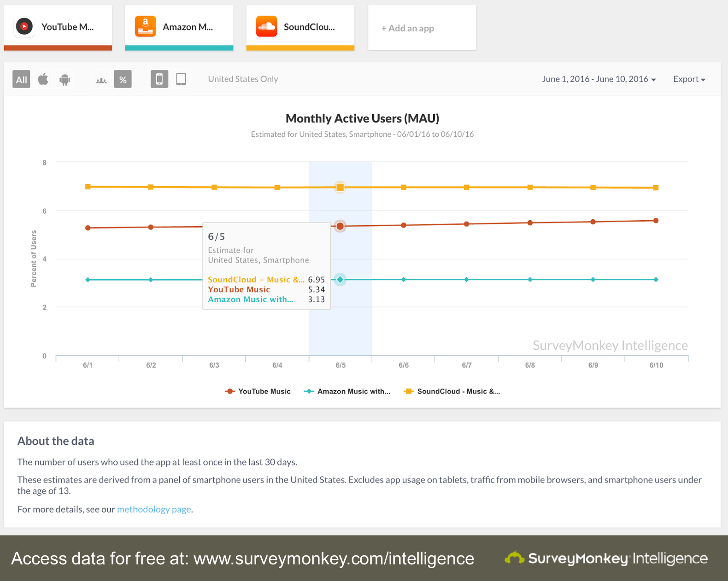The height and width of the screenshot is (581, 728).
Task: Select the SoundCloud app tab
Action: tap(300, 28)
